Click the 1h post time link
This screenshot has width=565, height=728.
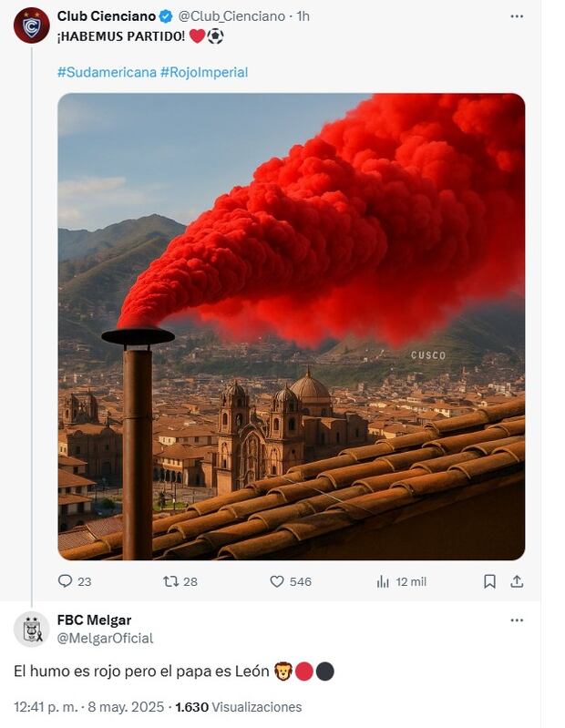(303, 16)
